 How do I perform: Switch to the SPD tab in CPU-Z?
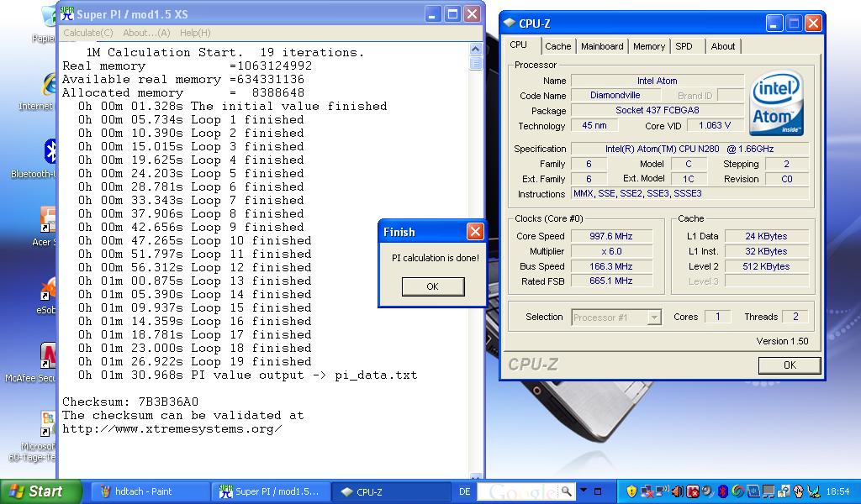pyautogui.click(x=684, y=46)
